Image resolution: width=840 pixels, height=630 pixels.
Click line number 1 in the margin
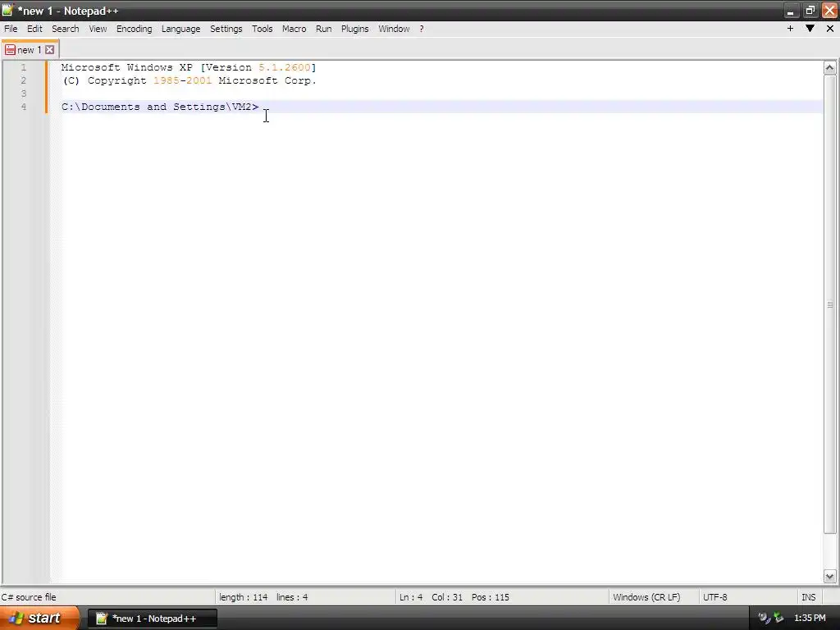[x=24, y=67]
